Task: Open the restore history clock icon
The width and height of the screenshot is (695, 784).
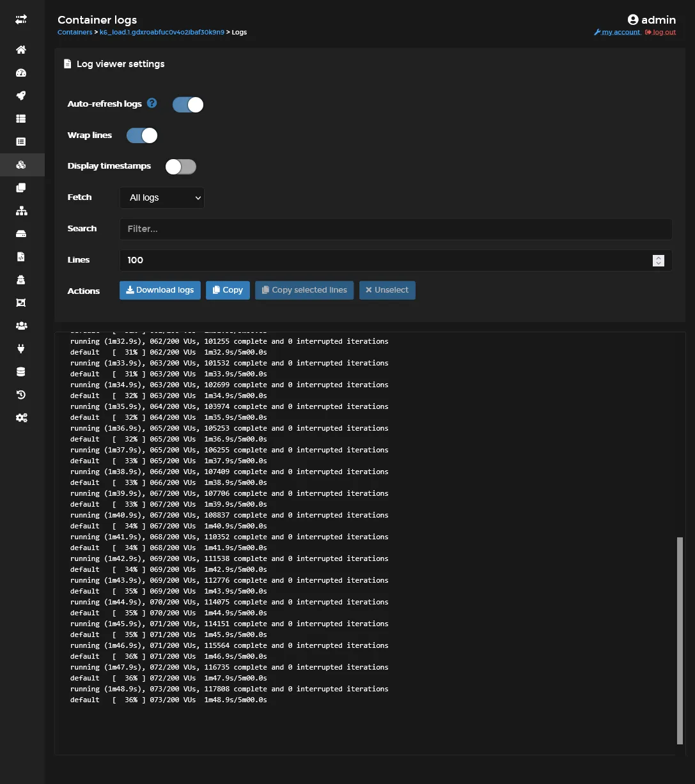Action: [20, 394]
